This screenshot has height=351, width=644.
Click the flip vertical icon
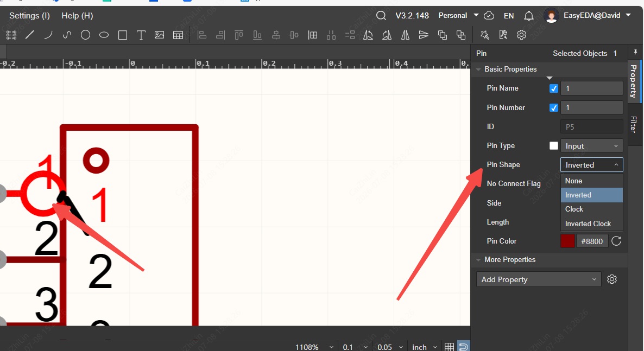pyautogui.click(x=424, y=35)
